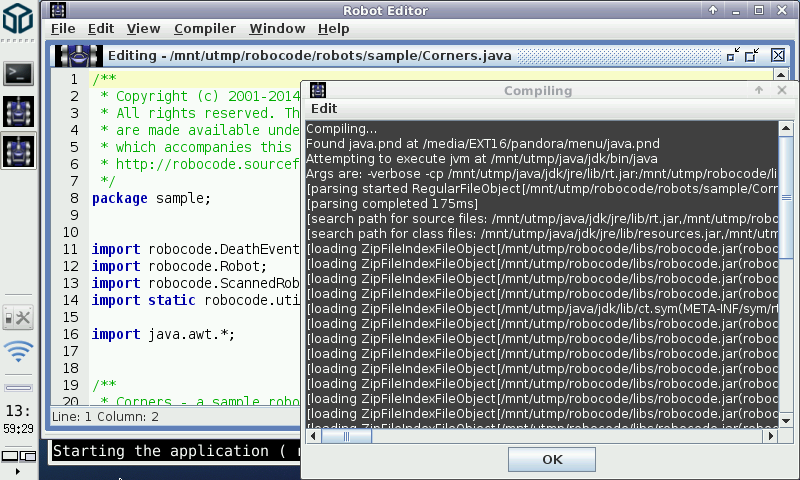This screenshot has height=480, width=800.
Task: Click the 'Found java.pnd' output line
Action: click(x=483, y=144)
